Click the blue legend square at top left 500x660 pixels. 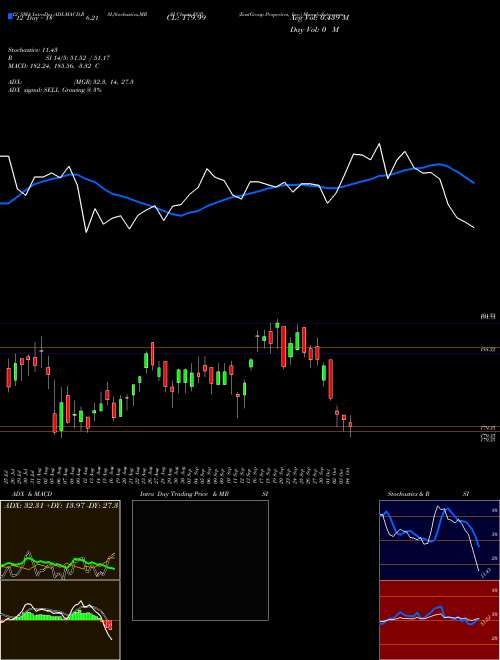(11, 17)
